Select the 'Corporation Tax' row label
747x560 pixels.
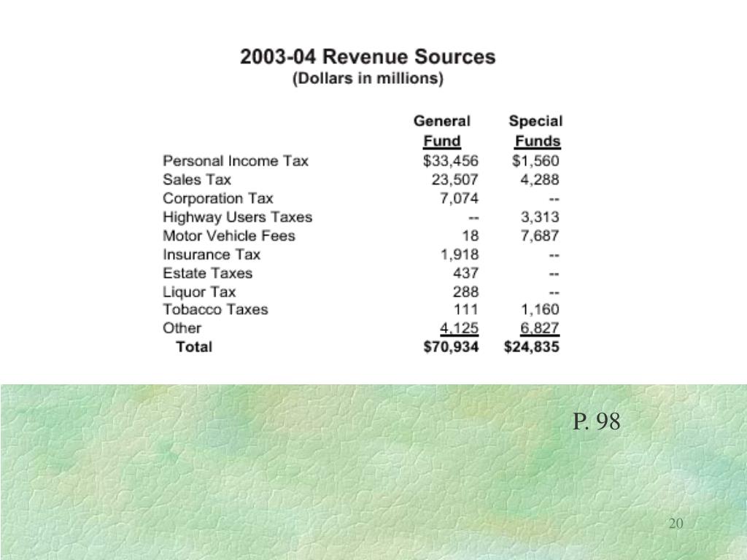pos(217,198)
